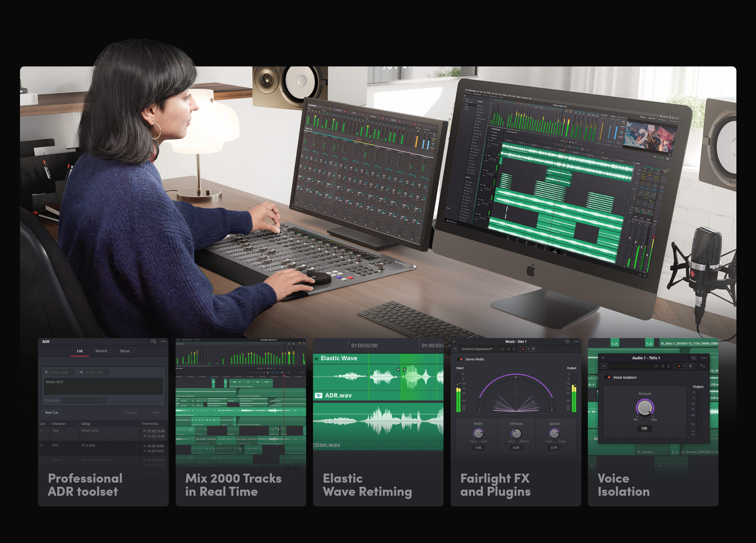Switch to the Record tab in ADR panel
This screenshot has height=543, width=756.
pos(101,351)
